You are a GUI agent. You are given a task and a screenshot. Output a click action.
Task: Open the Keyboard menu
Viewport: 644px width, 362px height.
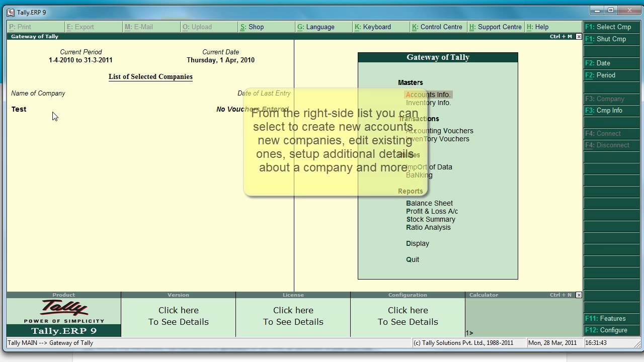[x=381, y=27]
